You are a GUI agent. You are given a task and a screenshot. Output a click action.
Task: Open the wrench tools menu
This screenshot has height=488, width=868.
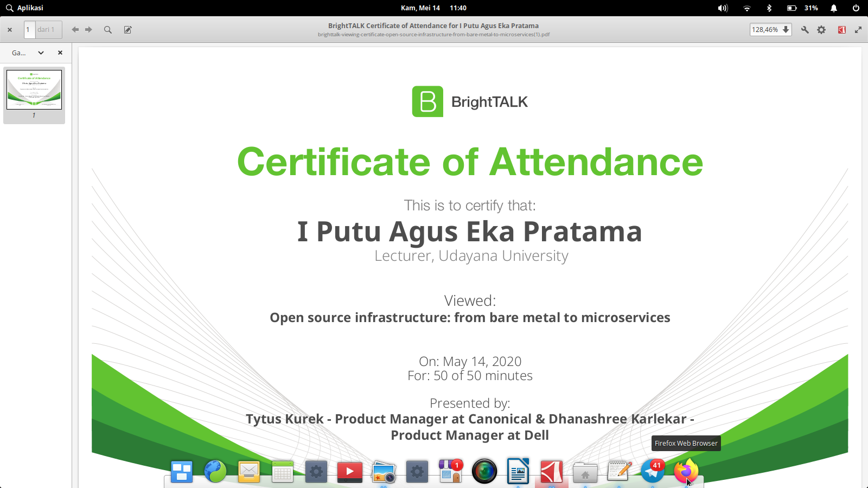(805, 30)
